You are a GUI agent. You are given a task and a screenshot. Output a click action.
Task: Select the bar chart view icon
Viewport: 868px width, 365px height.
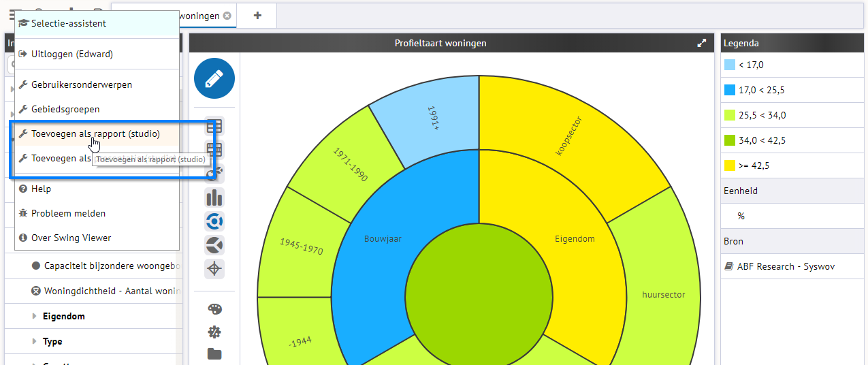click(214, 197)
